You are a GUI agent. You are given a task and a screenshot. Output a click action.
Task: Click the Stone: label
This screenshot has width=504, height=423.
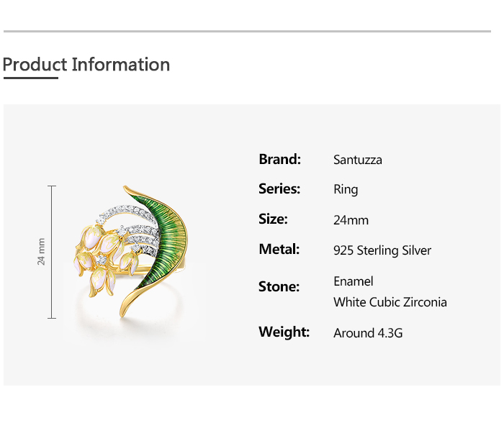[x=279, y=287]
